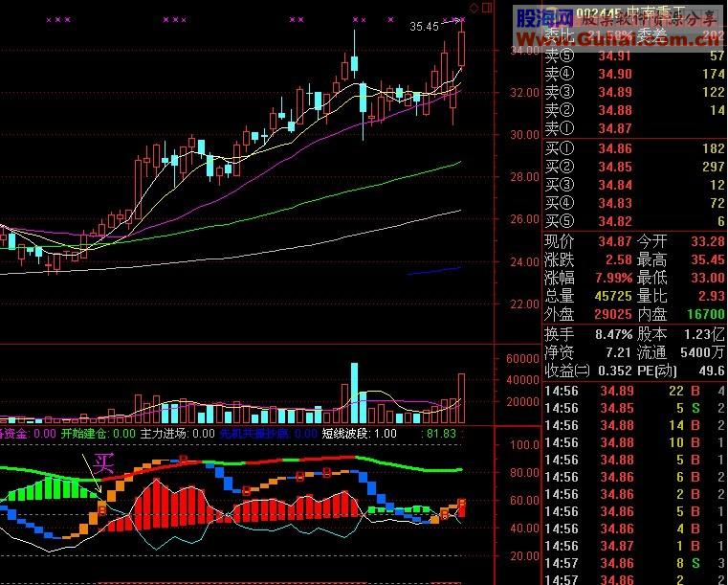Click the 涨跌 value 2.58
The height and width of the screenshot is (585, 728).
619,259
